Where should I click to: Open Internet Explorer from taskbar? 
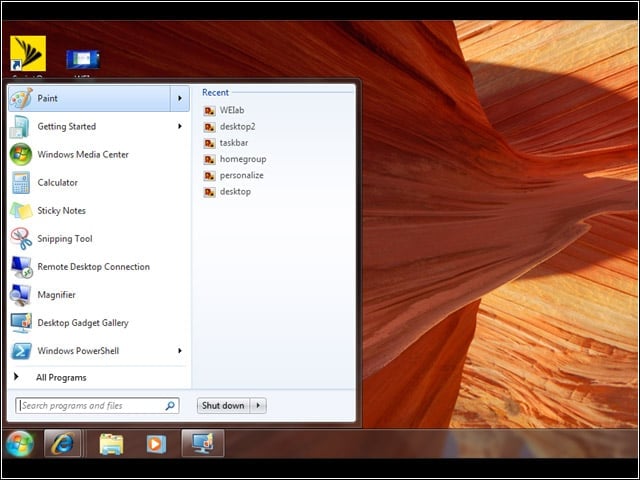(62, 443)
